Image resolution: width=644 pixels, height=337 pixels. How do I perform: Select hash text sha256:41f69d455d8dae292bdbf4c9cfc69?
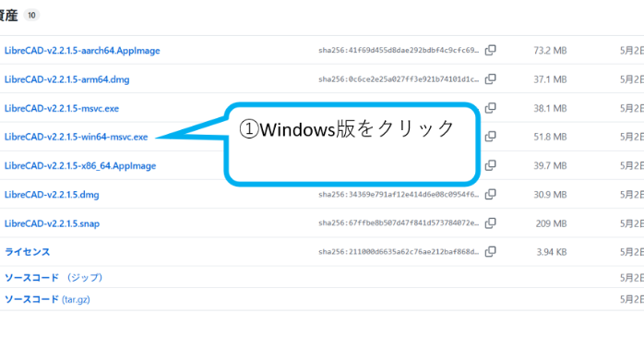pyautogui.click(x=399, y=50)
